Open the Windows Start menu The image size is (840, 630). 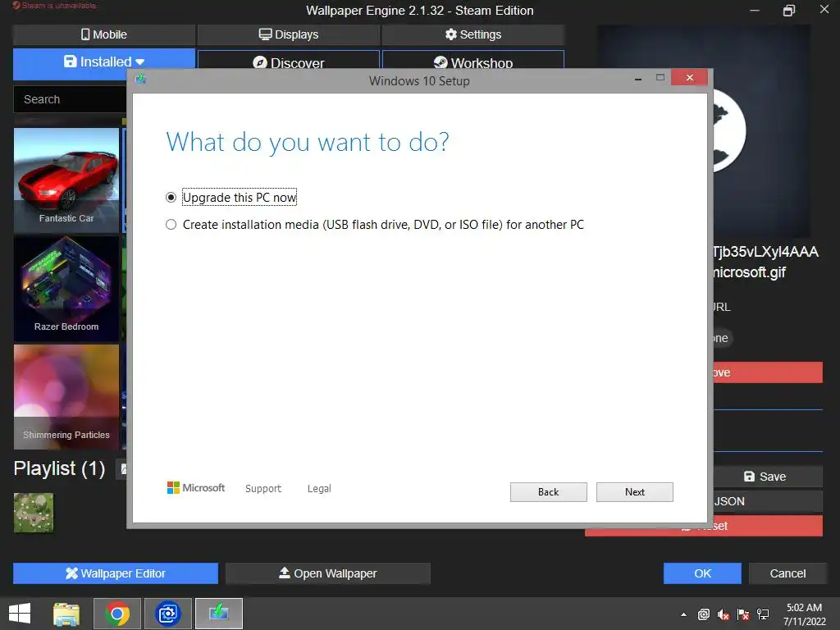20,614
